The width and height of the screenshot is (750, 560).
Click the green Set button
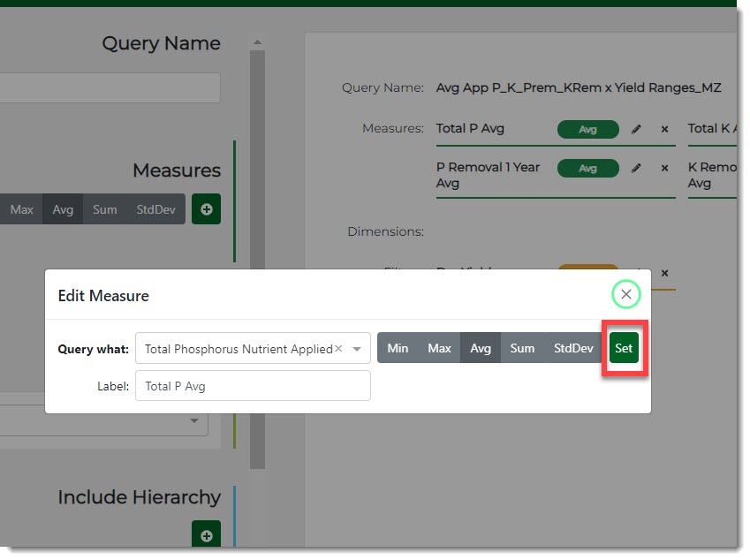(x=624, y=348)
